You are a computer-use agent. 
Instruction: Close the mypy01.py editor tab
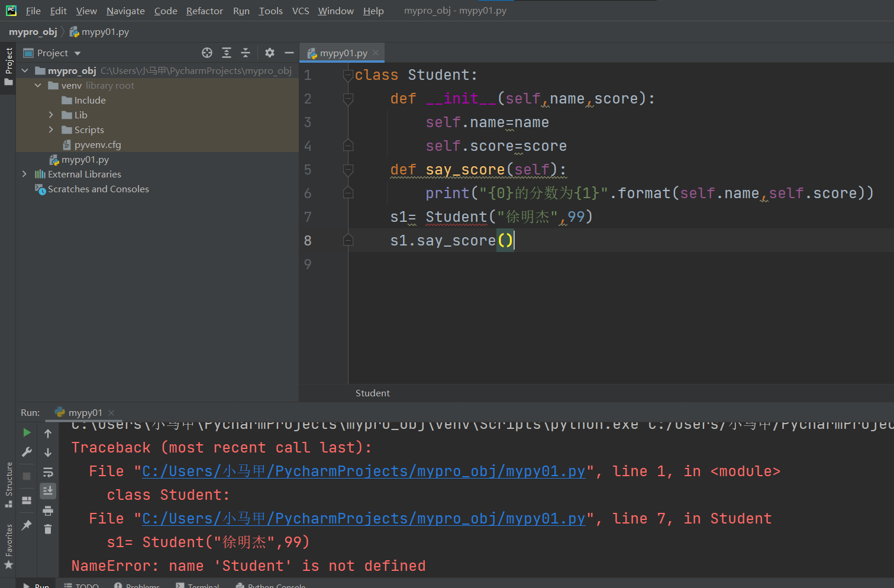click(x=376, y=53)
